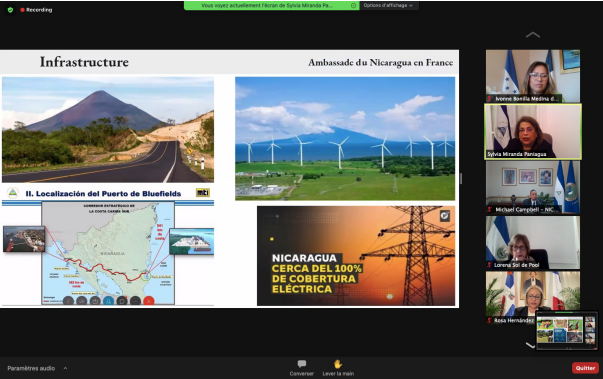This screenshot has height=379, width=603.
Task: Click the floating slide preview thumbnail
Action: click(566, 331)
